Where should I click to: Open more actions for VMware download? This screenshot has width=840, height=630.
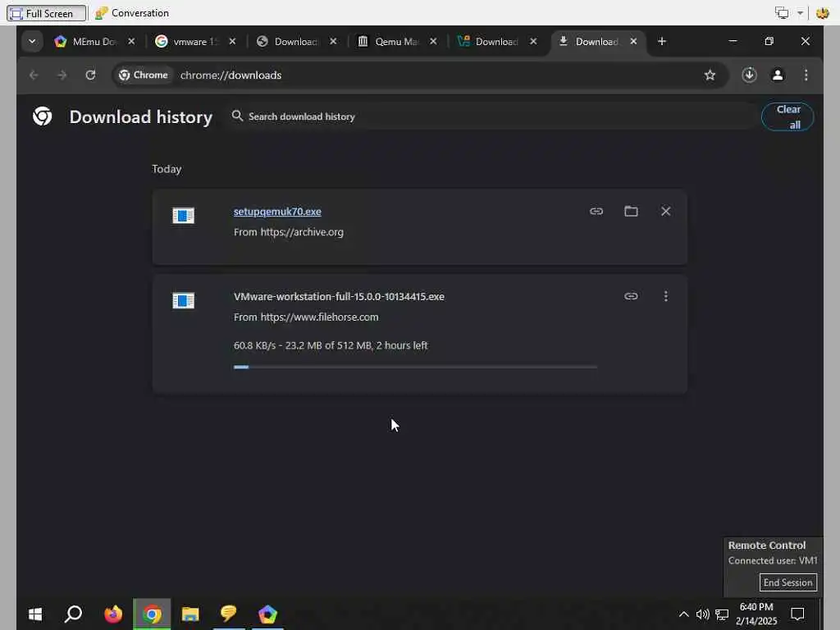tap(666, 296)
